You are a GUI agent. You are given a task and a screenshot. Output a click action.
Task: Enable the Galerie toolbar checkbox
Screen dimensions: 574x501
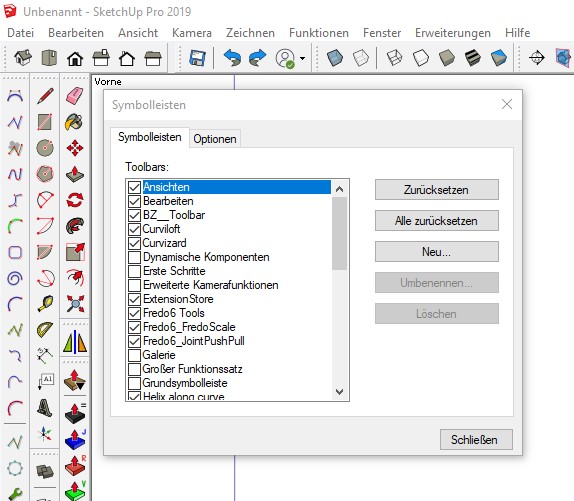click(134, 355)
